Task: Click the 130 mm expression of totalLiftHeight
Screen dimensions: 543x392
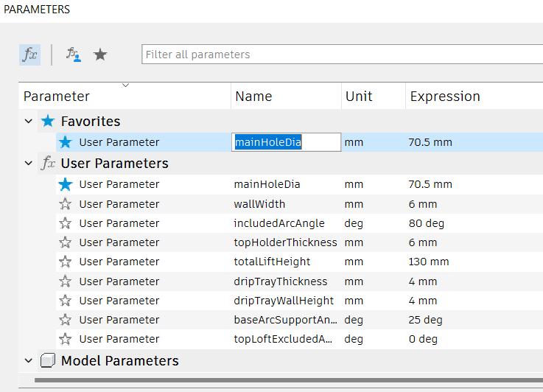Action: [429, 262]
